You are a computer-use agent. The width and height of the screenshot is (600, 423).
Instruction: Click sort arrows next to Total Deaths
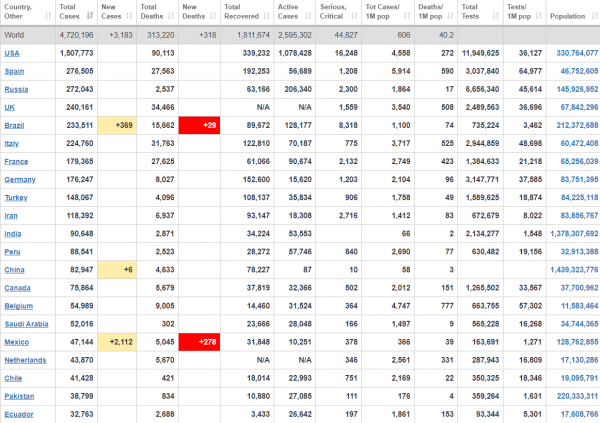(x=171, y=16)
